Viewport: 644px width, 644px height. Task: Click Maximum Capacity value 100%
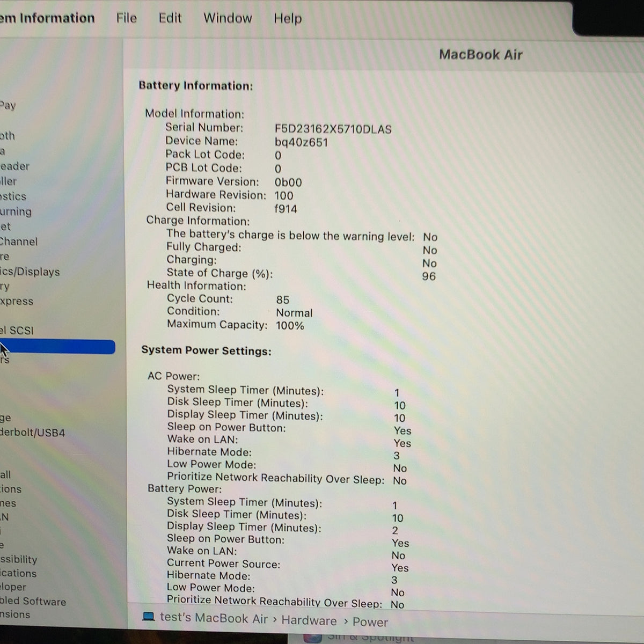click(x=290, y=326)
